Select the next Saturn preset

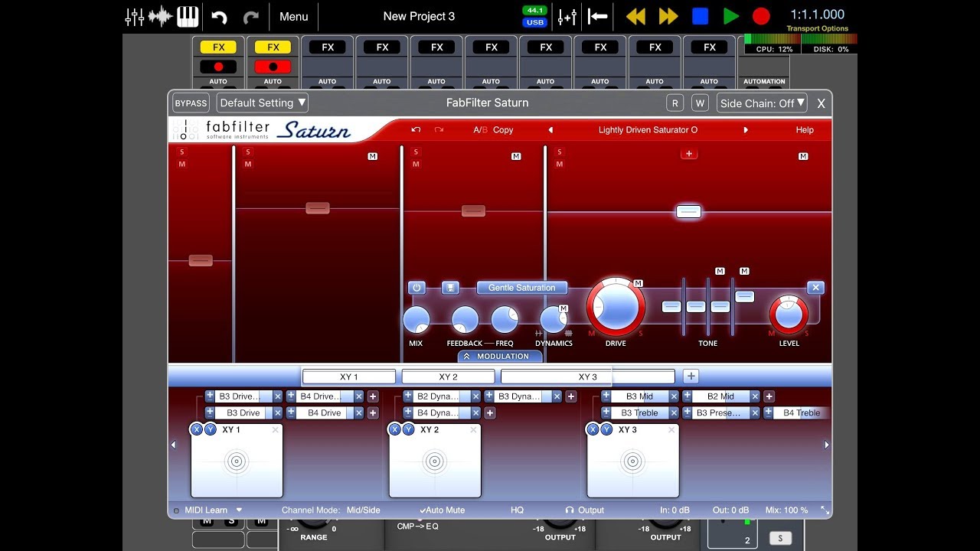pyautogui.click(x=746, y=130)
